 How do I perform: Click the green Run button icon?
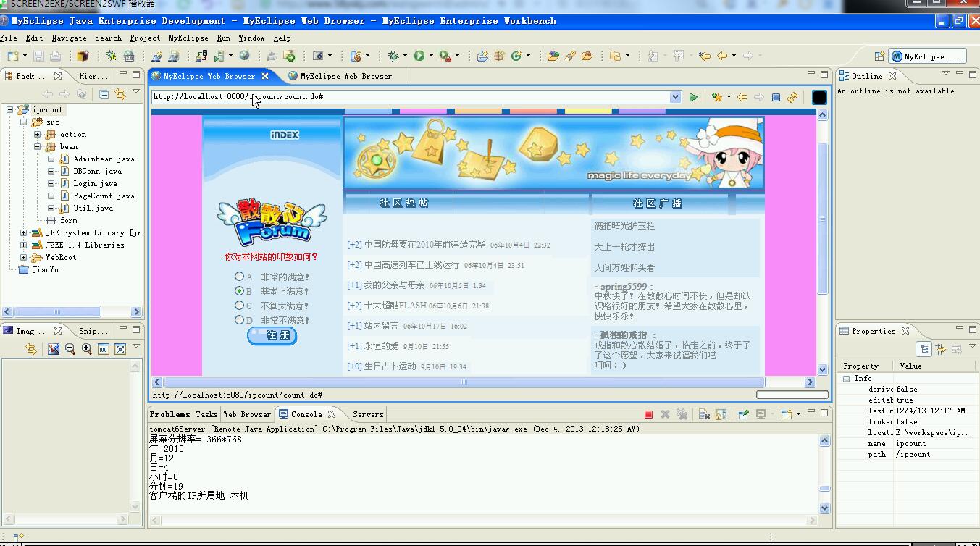(419, 56)
